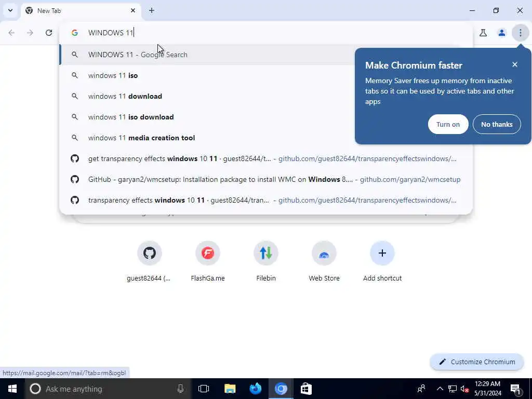
Task: Click the Ask me anything search box
Action: [x=107, y=389]
